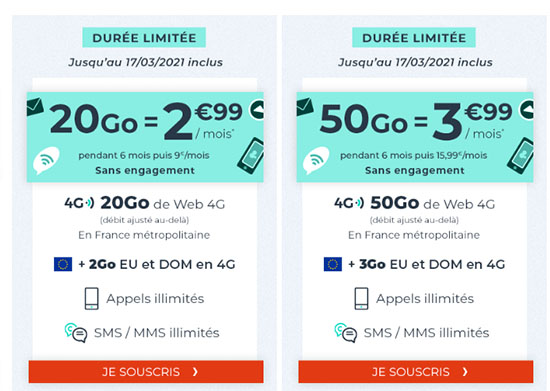Screen dimensions: 550x391
Task: Click JE SOUSCRIS button for 50Go plan
Action: 416,372
